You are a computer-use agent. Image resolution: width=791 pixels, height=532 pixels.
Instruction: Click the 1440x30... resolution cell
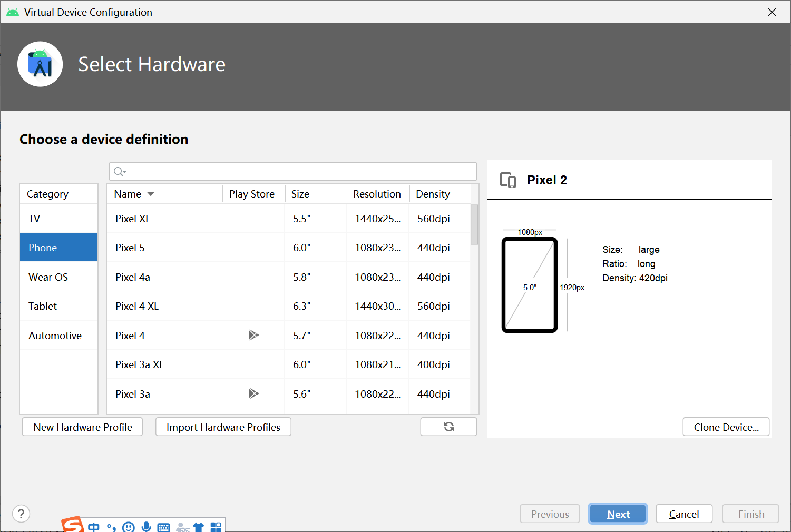(x=378, y=306)
